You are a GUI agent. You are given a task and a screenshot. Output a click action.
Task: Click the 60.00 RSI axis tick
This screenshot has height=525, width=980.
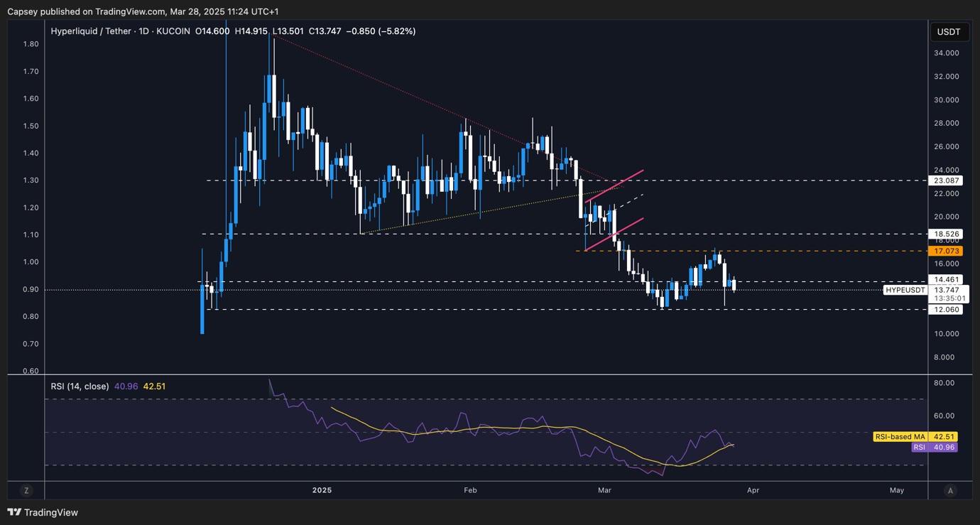coord(945,416)
